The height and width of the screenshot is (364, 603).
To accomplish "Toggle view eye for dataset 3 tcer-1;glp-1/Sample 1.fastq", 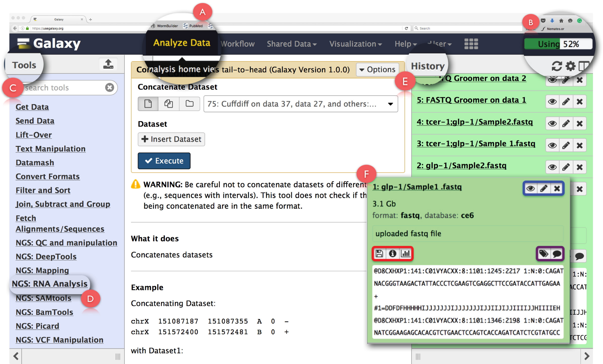I will 552,145.
